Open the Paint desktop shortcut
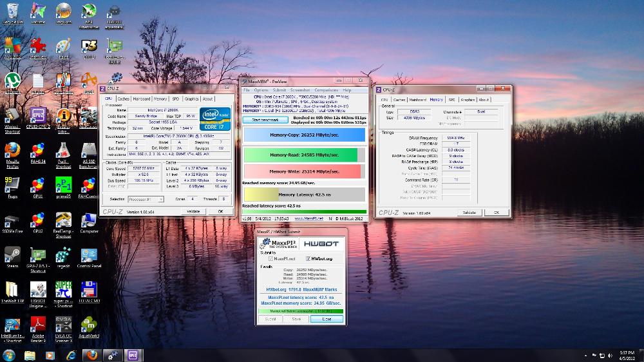The image size is (644, 362). 64,48
